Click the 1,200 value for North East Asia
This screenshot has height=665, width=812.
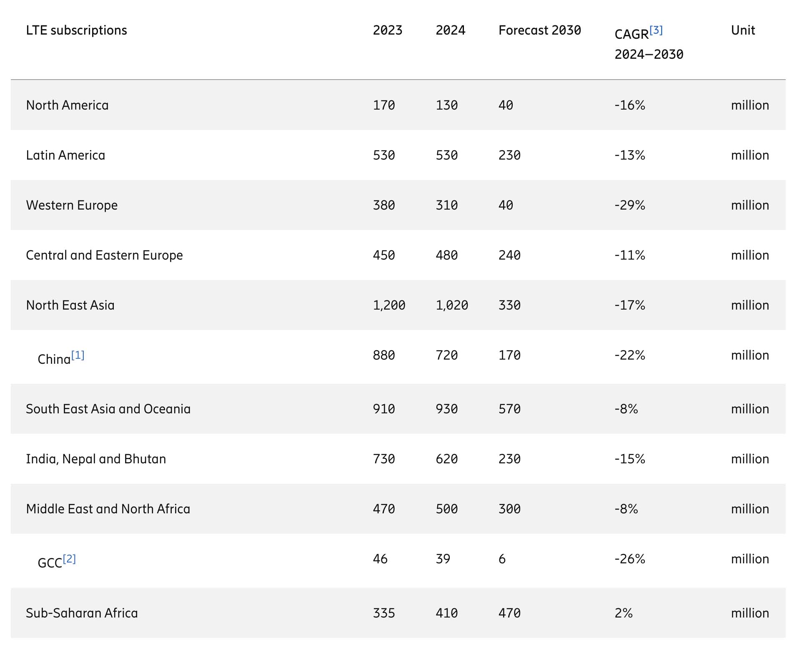[x=389, y=305]
